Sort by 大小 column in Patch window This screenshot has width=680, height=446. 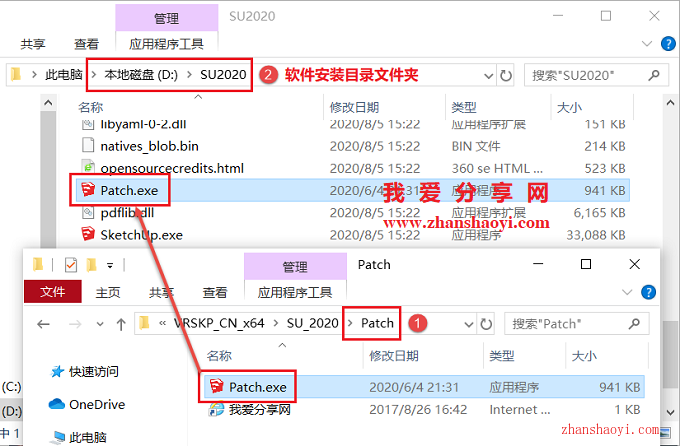pos(584,356)
